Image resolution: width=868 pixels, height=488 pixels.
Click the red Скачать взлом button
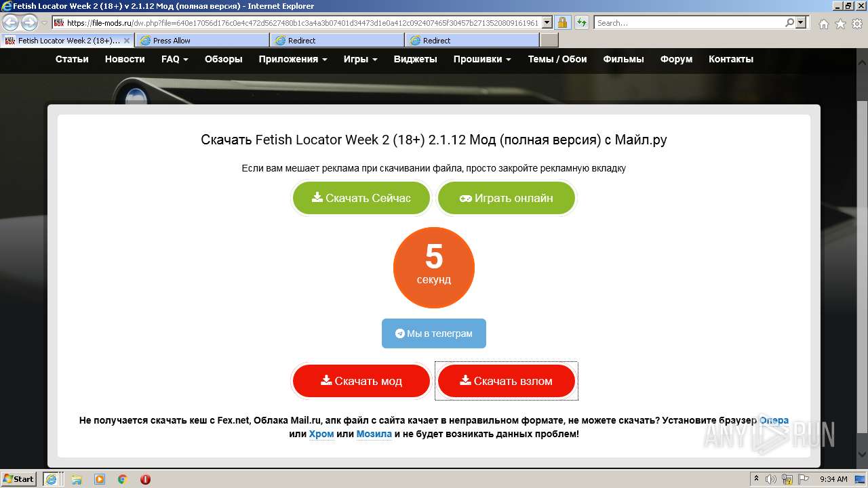(507, 381)
